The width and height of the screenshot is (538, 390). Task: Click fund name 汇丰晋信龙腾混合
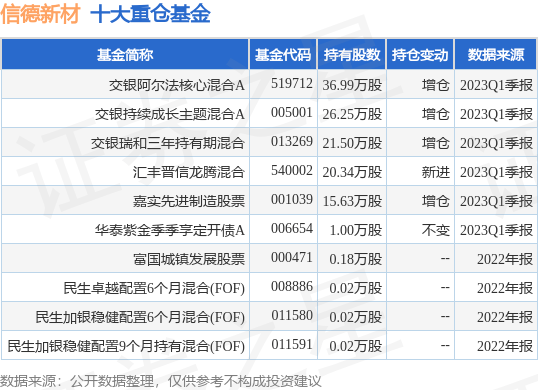point(189,172)
